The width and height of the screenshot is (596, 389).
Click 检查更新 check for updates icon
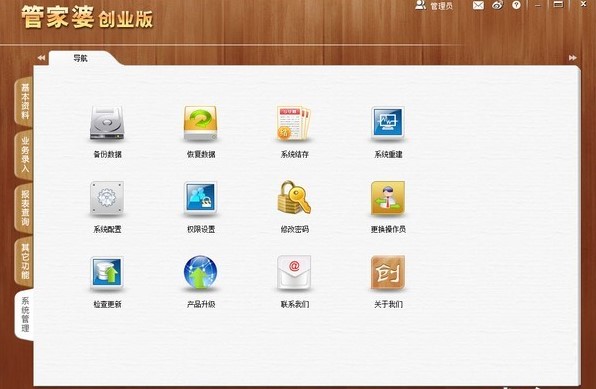(107, 272)
